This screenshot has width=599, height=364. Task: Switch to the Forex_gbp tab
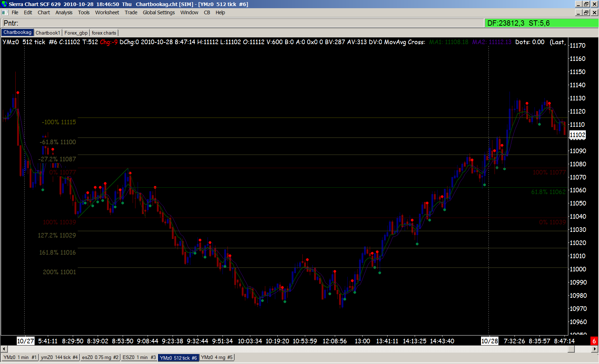point(76,33)
